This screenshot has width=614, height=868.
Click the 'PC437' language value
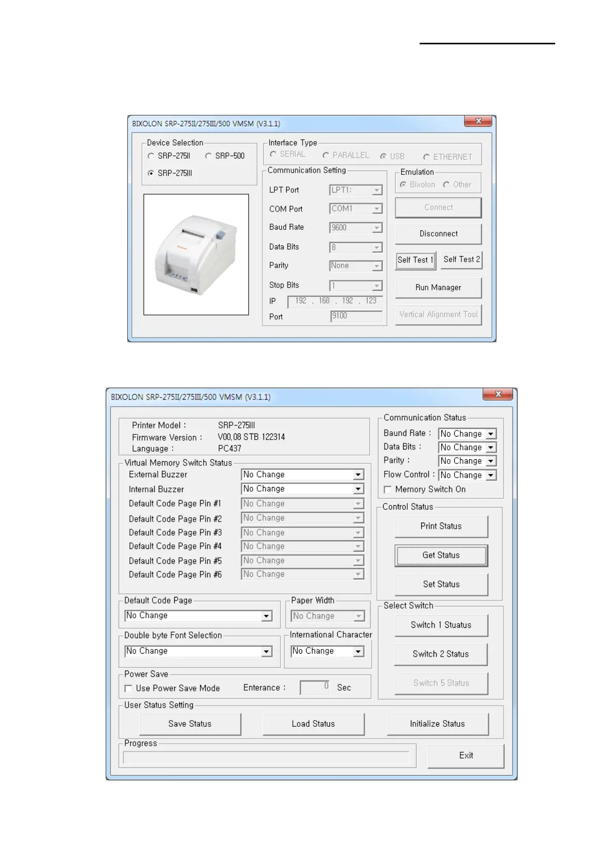[229, 448]
